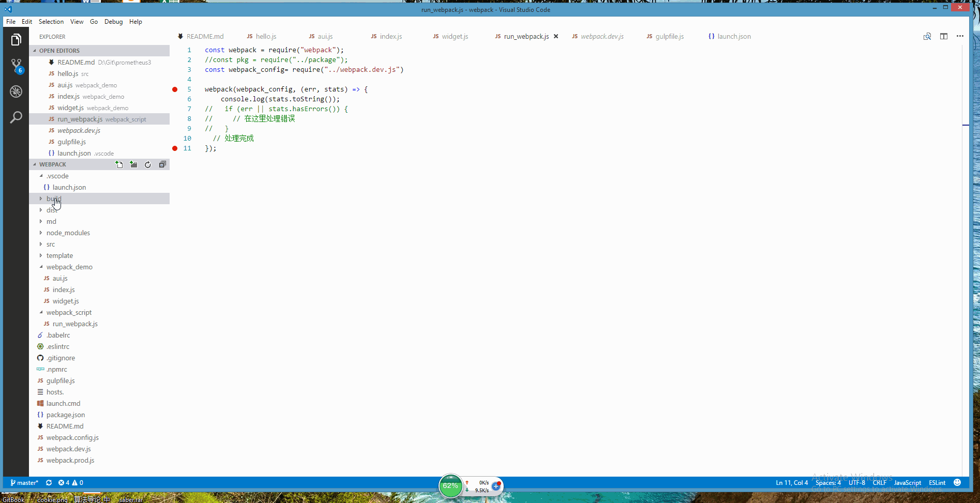Open launch.cmd in explorer tree
The width and height of the screenshot is (980, 503).
click(99, 403)
